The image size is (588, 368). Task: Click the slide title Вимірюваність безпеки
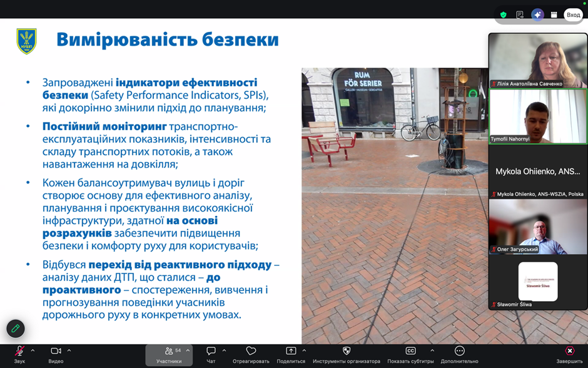click(x=168, y=40)
